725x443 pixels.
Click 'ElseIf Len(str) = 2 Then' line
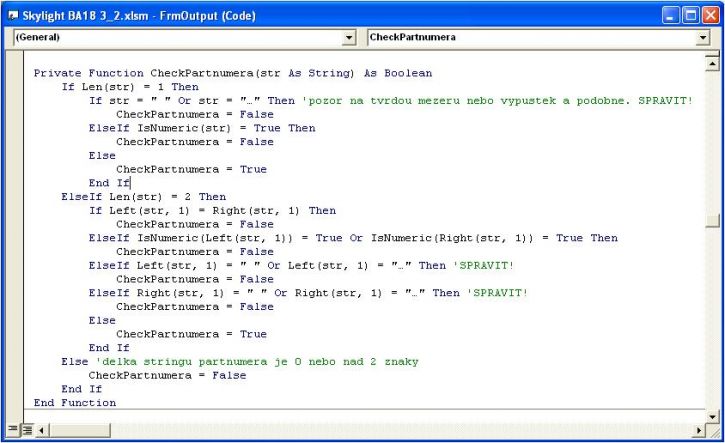click(144, 197)
